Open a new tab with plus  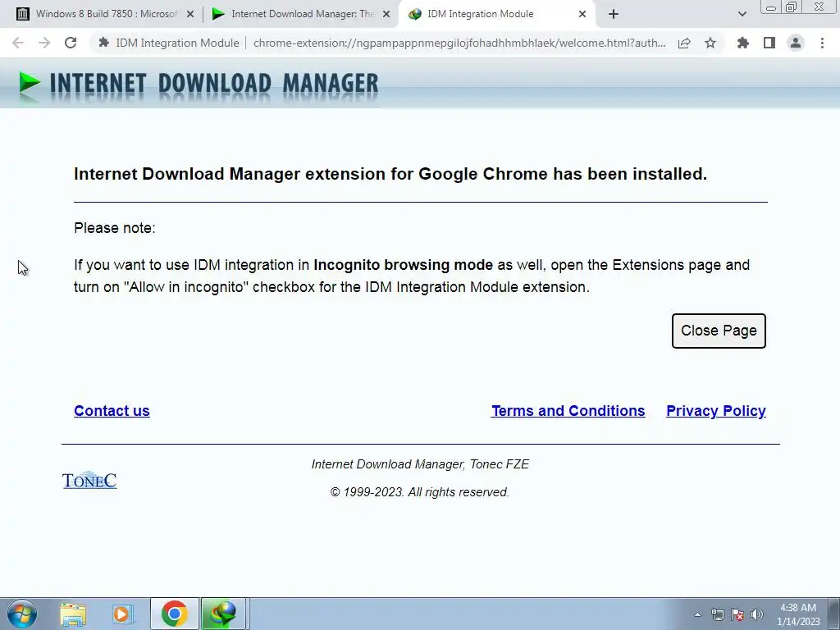tap(614, 14)
